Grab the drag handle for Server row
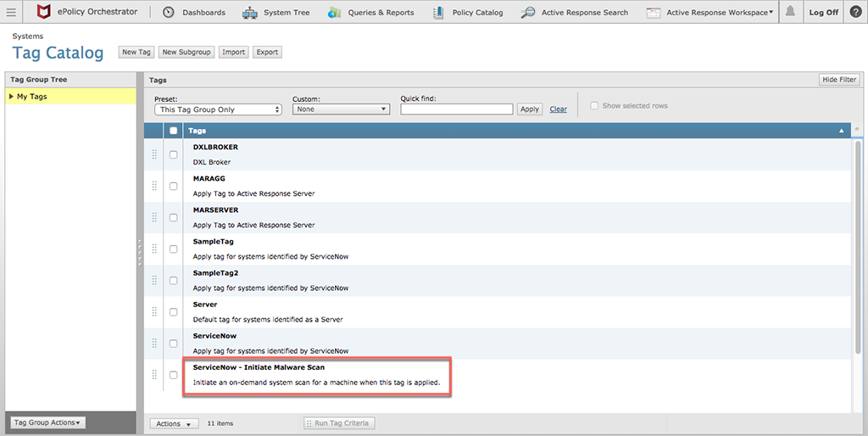 (x=154, y=312)
